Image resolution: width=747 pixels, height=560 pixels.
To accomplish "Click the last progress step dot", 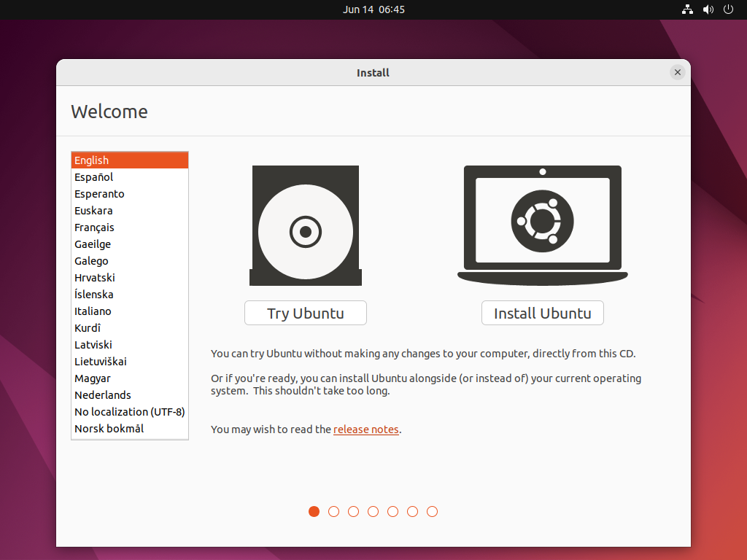I will coord(433,512).
